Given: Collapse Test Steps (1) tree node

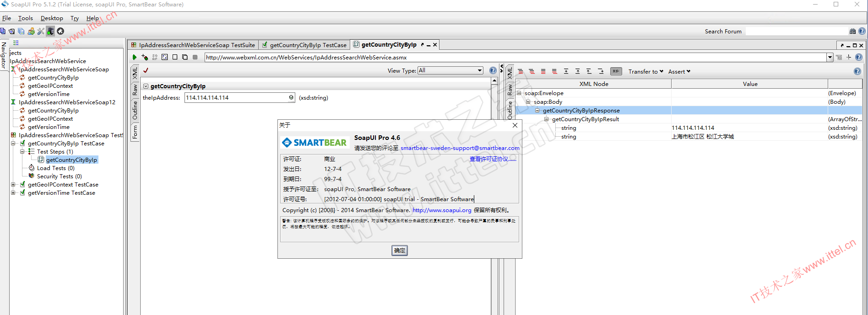Looking at the screenshot, I should coord(22,151).
